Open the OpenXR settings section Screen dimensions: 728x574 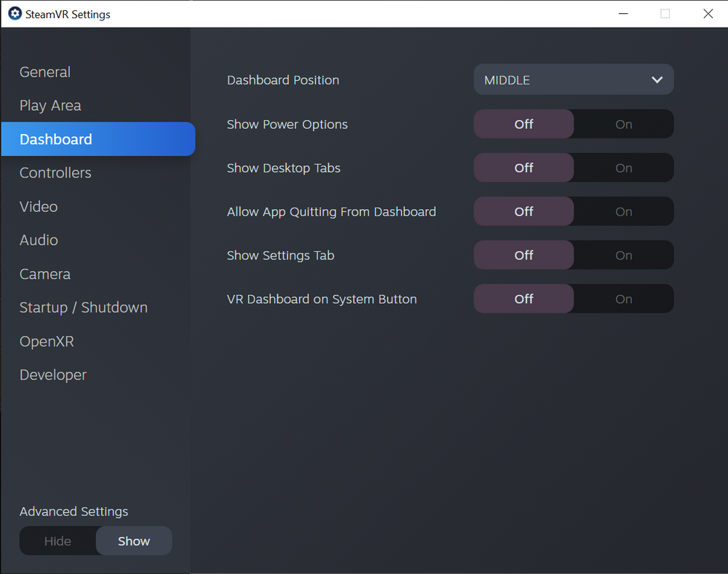click(47, 341)
